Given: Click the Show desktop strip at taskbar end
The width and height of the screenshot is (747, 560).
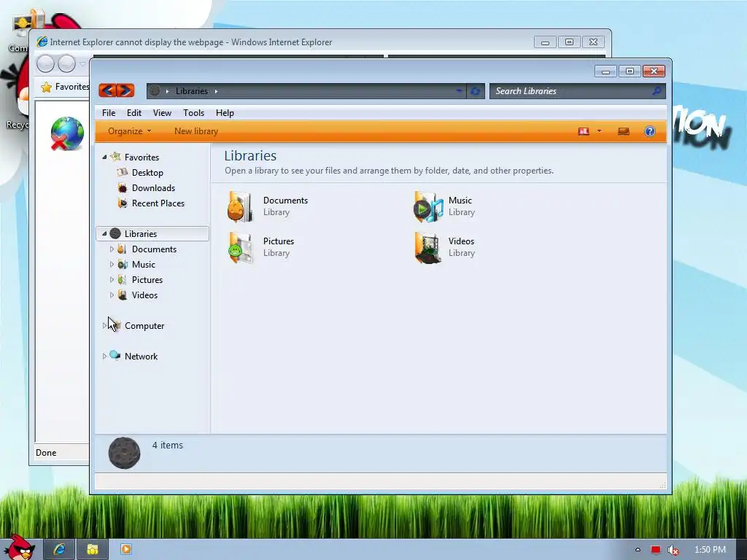Looking at the screenshot, I should coord(741,549).
